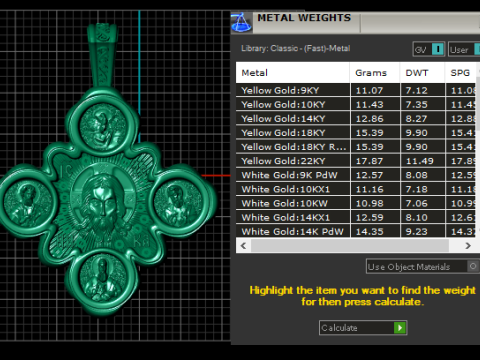This screenshot has width=480, height=360.
Task: Click the 14.35 grams value
Action: click(369, 231)
